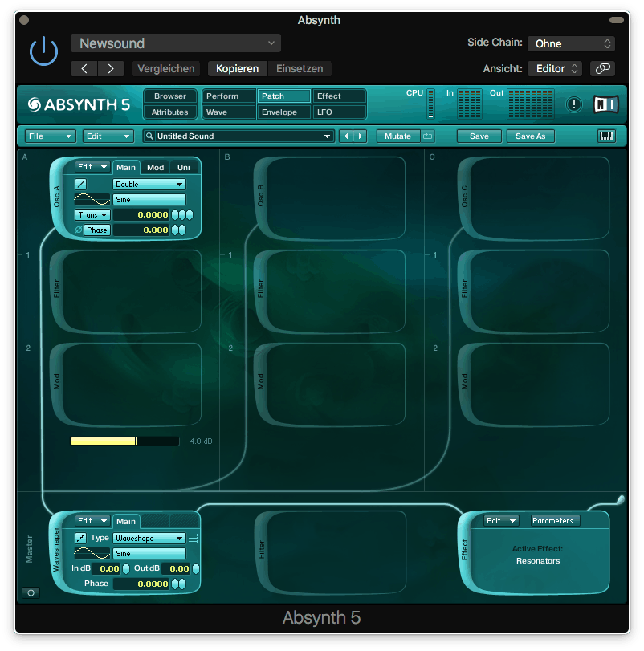Toggle the Waveshaper on/off switch
This screenshot has height=651, width=644.
coord(81,539)
